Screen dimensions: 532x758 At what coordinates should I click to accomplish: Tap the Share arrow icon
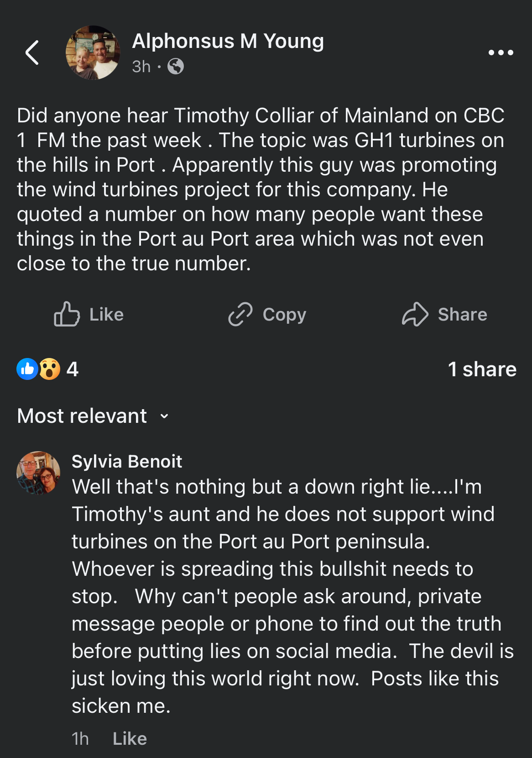tap(415, 314)
